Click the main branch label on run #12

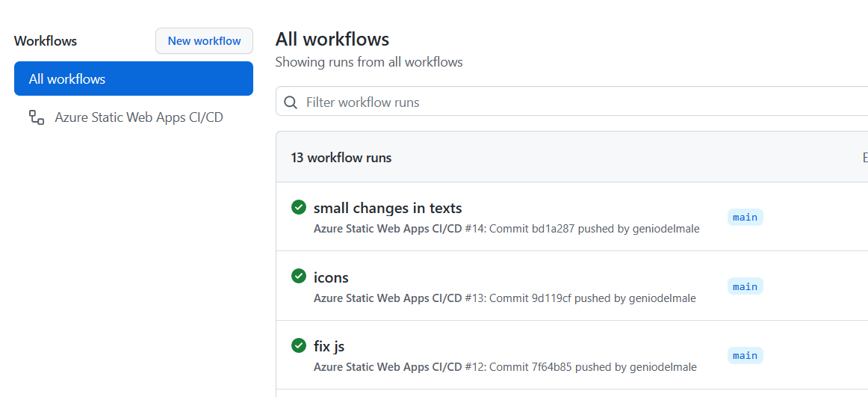745,355
